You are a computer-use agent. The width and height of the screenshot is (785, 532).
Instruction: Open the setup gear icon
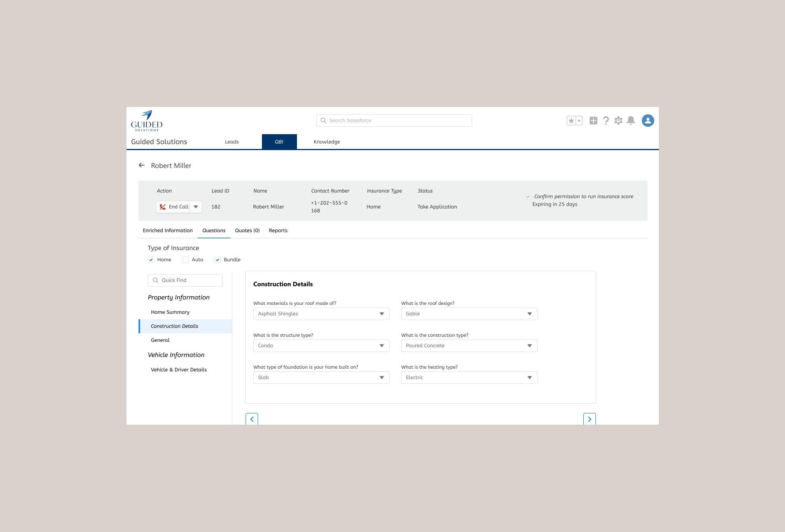click(618, 121)
